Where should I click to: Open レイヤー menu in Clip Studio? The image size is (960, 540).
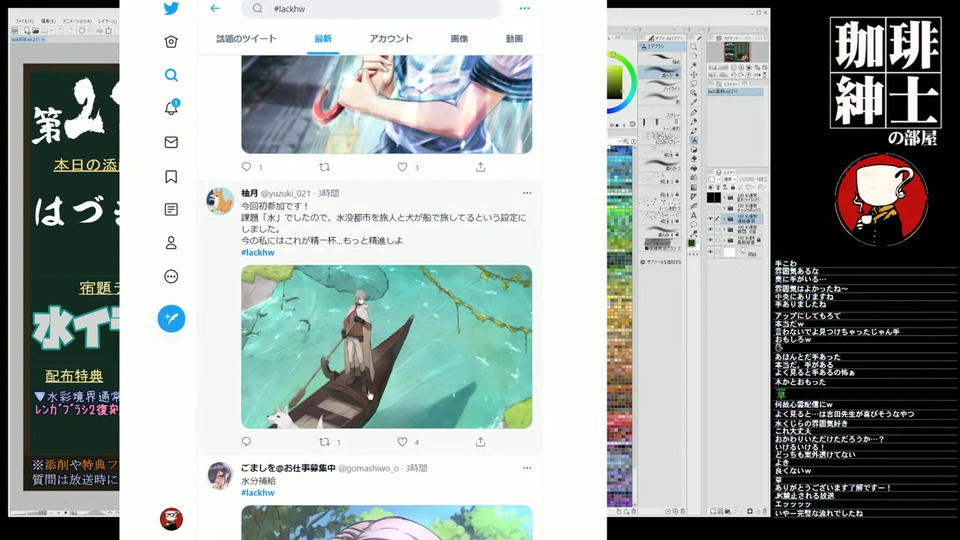coord(107,21)
